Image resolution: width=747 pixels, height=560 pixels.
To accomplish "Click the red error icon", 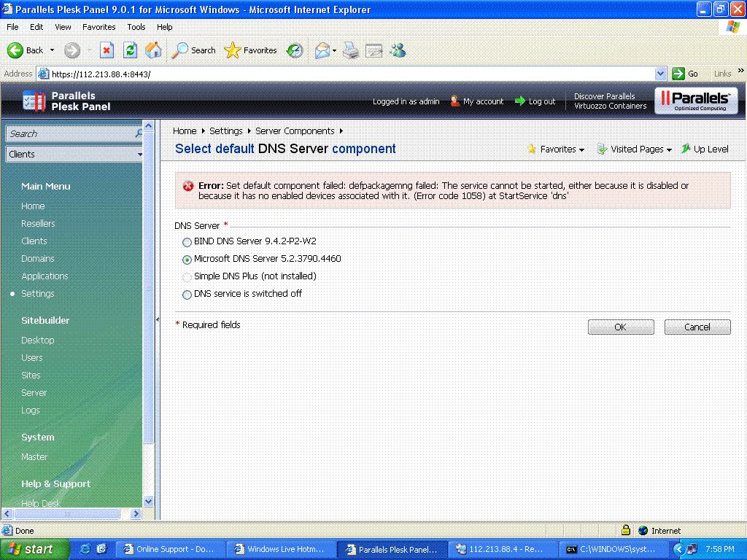I will click(188, 186).
